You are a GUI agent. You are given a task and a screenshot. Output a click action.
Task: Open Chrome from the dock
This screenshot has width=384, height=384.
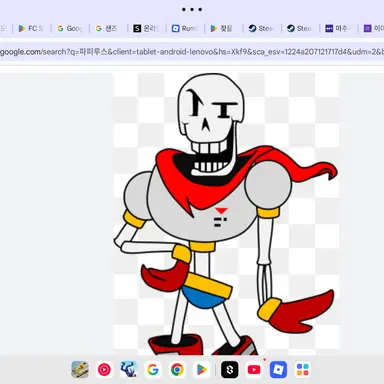[x=177, y=369]
